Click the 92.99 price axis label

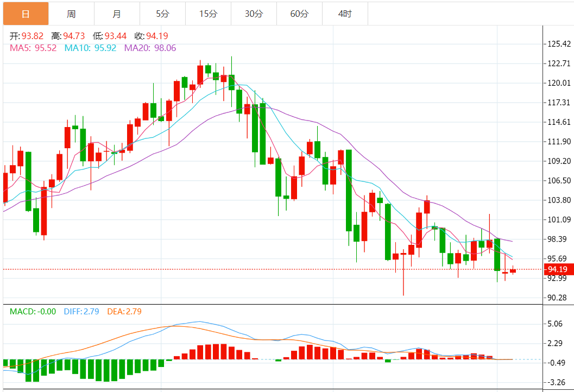pos(557,278)
